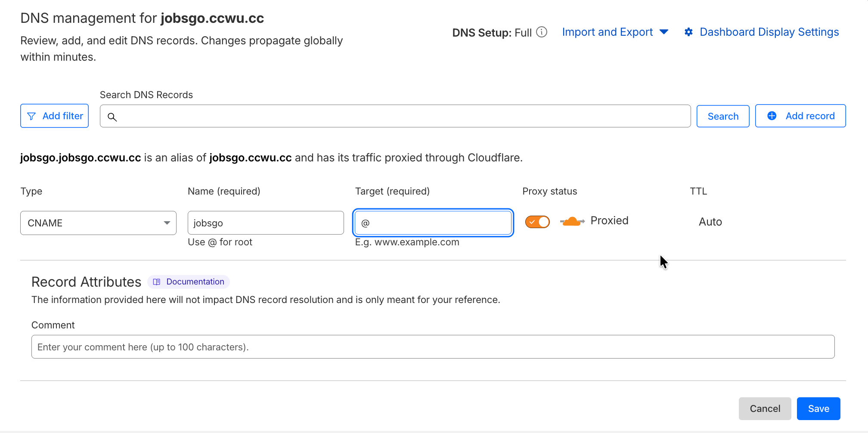Viewport: 868px width, 433px height.
Task: Toggle the Proxied proxy status switch
Action: pos(537,222)
